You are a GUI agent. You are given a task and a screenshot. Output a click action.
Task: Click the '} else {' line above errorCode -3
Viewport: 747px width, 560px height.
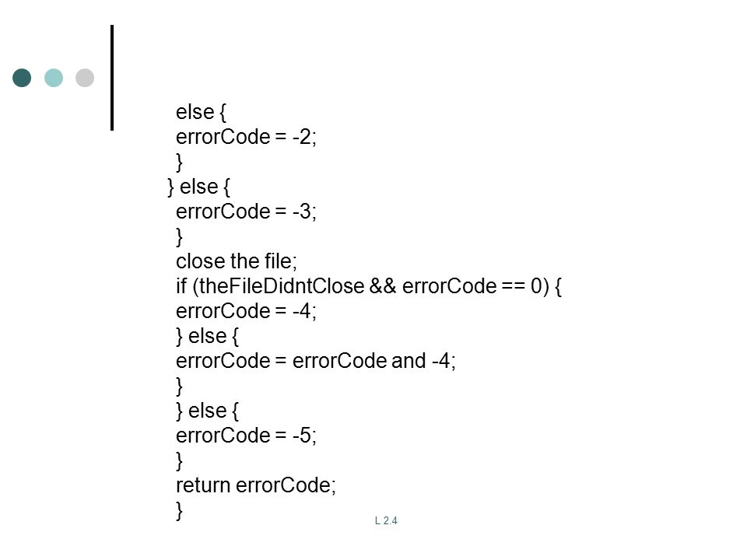tap(198, 187)
